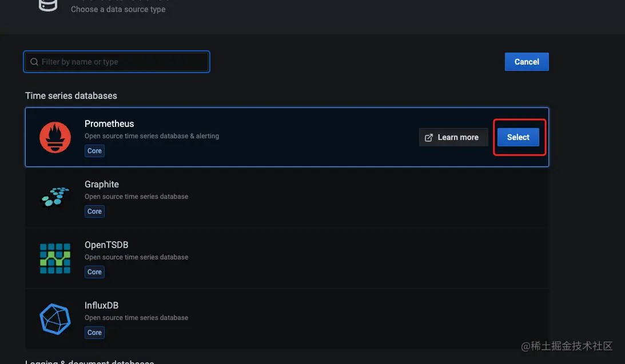625x364 pixels.
Task: Click the OpenTSDB grid logo icon
Action: [55, 258]
